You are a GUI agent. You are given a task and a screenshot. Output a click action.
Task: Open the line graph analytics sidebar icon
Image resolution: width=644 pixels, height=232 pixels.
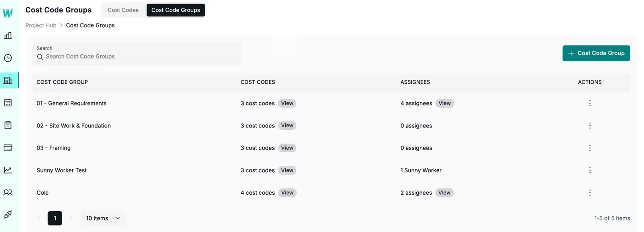tap(8, 170)
